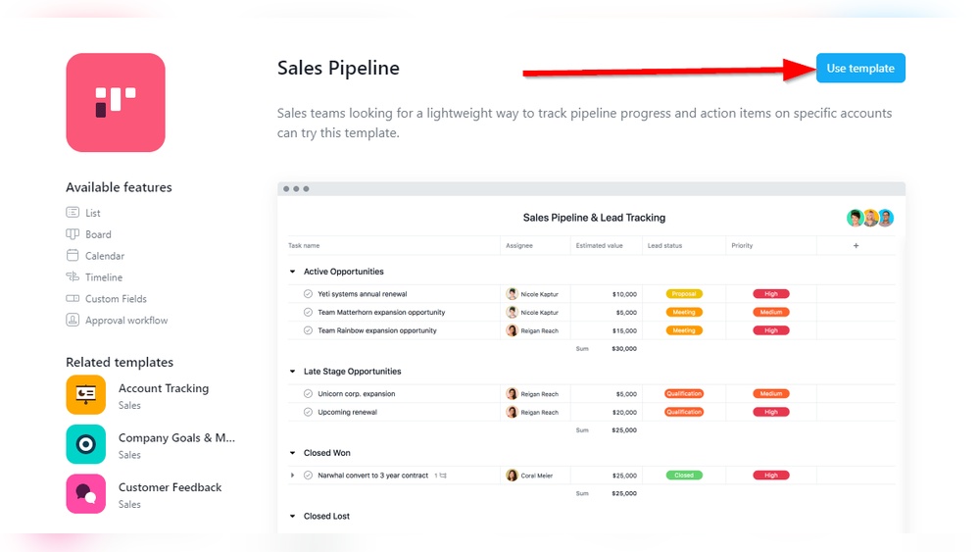Click Medium priority tag on Team Matterhorn row

coord(770,312)
